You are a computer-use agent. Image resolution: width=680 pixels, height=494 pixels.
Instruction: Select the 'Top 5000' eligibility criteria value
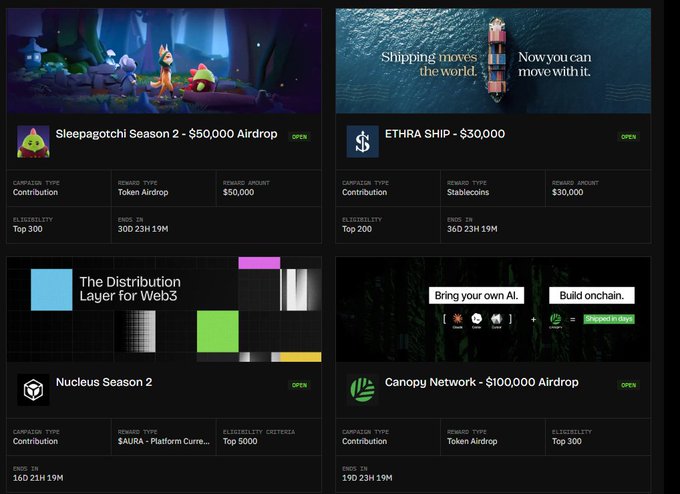click(x=240, y=441)
